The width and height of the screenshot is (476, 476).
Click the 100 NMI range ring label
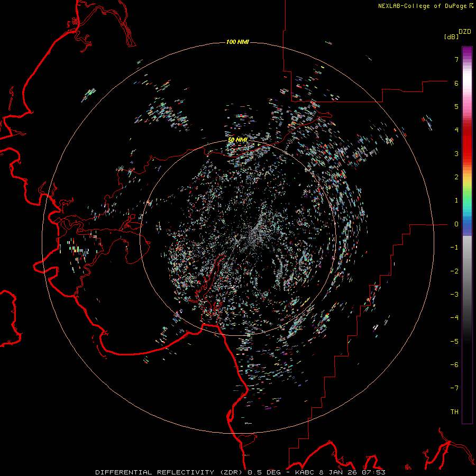coord(237,42)
